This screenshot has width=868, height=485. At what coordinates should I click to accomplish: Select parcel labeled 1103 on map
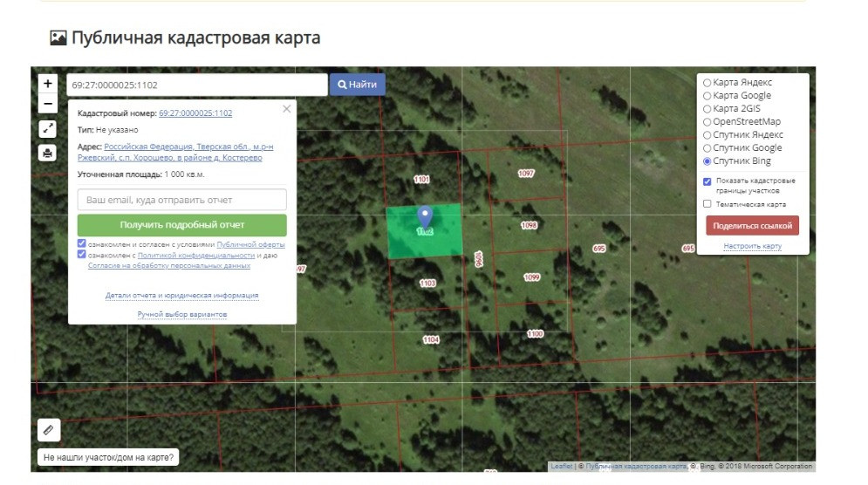[427, 283]
